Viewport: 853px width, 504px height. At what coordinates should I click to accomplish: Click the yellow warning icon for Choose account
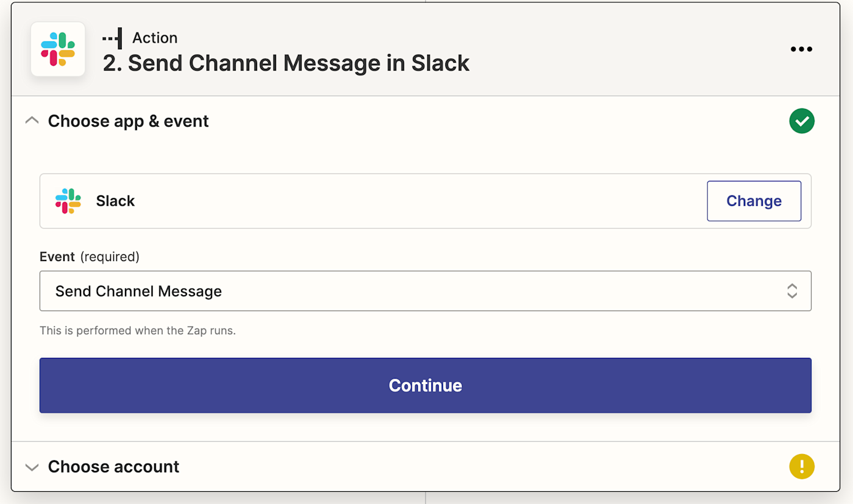pos(802,467)
